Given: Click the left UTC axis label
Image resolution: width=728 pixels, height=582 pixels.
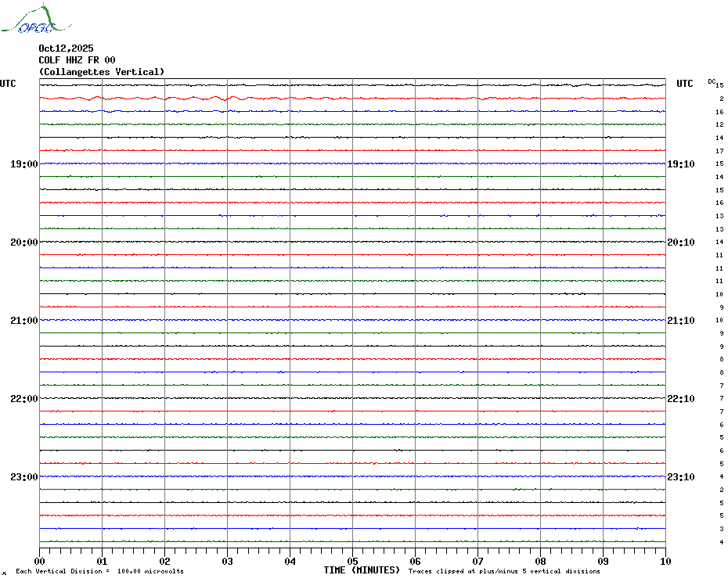Looking at the screenshot, I should [8, 84].
